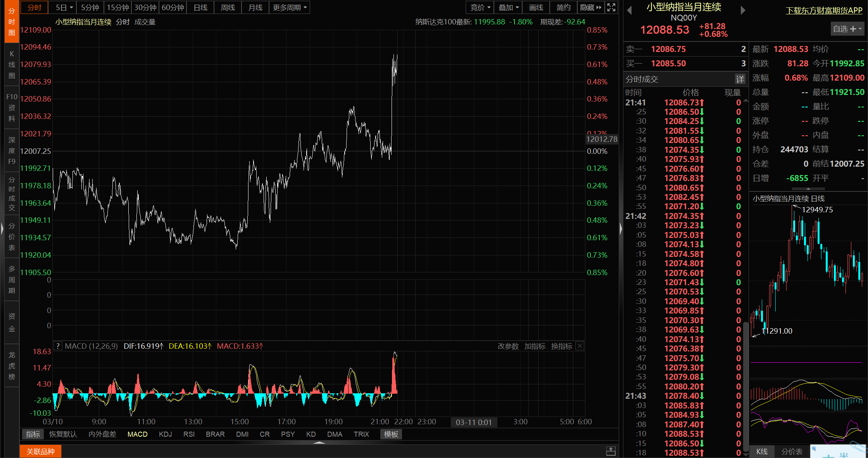Click the fullscreen expand icon
Screen dimensions: 868x458
tap(611, 7)
